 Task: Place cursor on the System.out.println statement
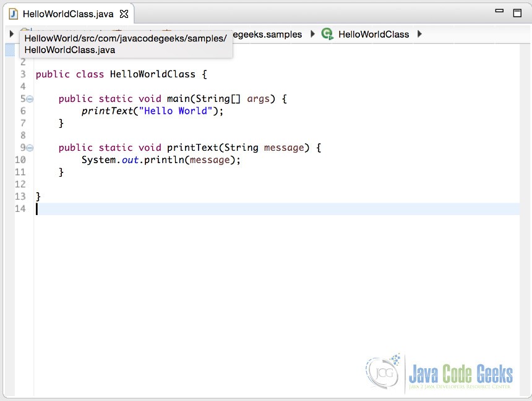pyautogui.click(x=161, y=159)
